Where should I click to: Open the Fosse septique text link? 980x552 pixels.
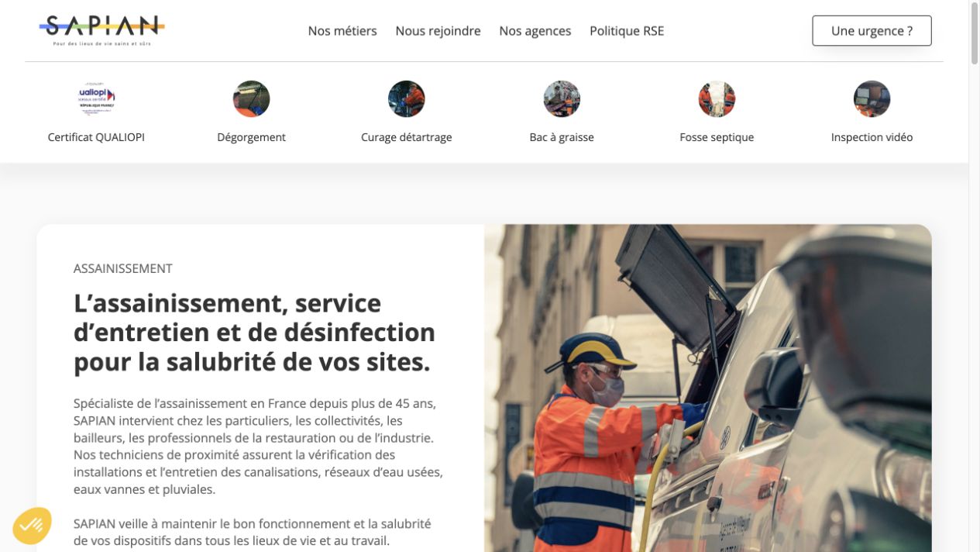click(717, 137)
